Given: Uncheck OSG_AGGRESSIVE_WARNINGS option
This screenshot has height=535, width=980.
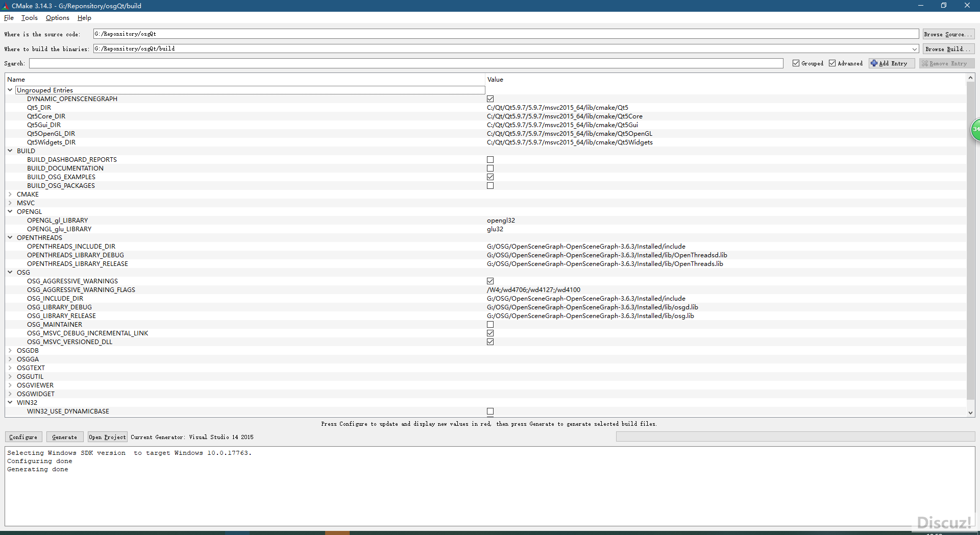Looking at the screenshot, I should coord(490,281).
